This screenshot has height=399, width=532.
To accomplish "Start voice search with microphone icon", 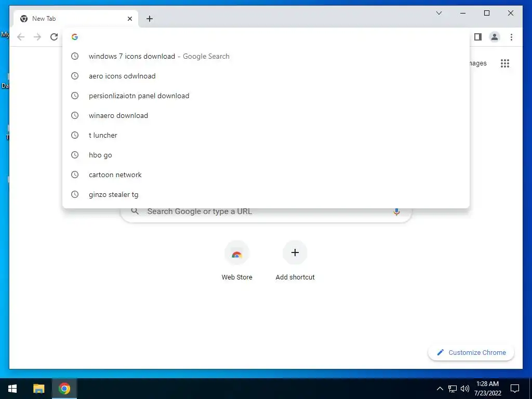I will coord(396,211).
